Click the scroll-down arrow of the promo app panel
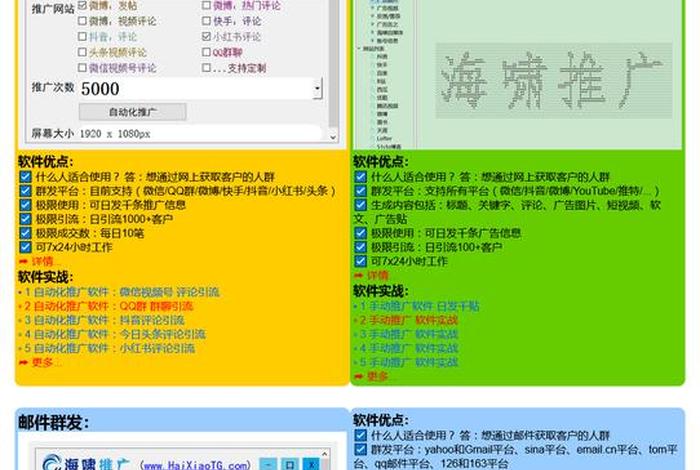700x470 pixels. 333,137
